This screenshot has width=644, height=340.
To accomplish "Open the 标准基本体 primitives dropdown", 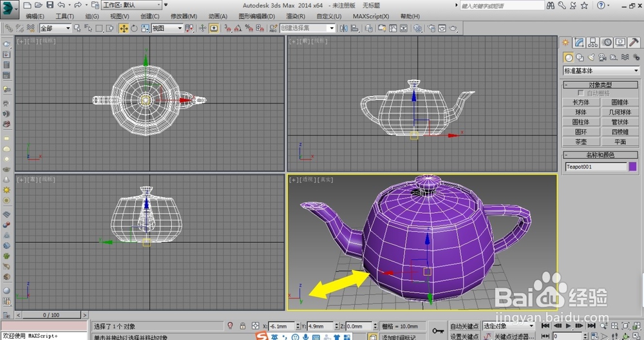I will 601,71.
